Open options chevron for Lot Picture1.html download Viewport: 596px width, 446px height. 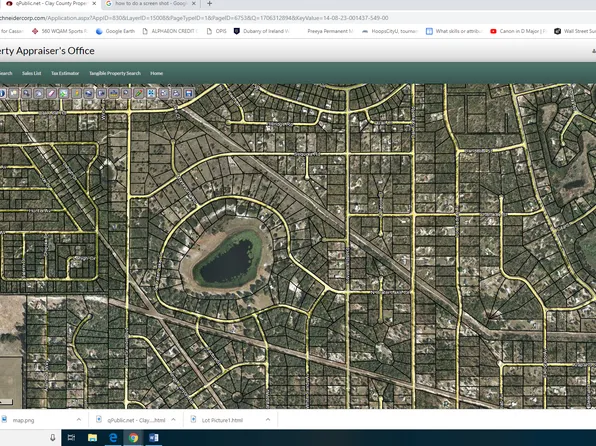click(x=268, y=420)
